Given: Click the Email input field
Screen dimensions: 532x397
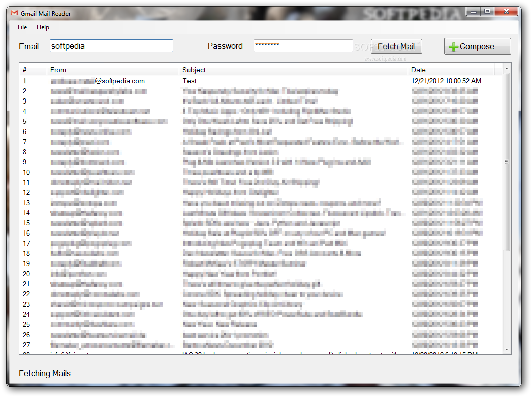Looking at the screenshot, I should (112, 46).
